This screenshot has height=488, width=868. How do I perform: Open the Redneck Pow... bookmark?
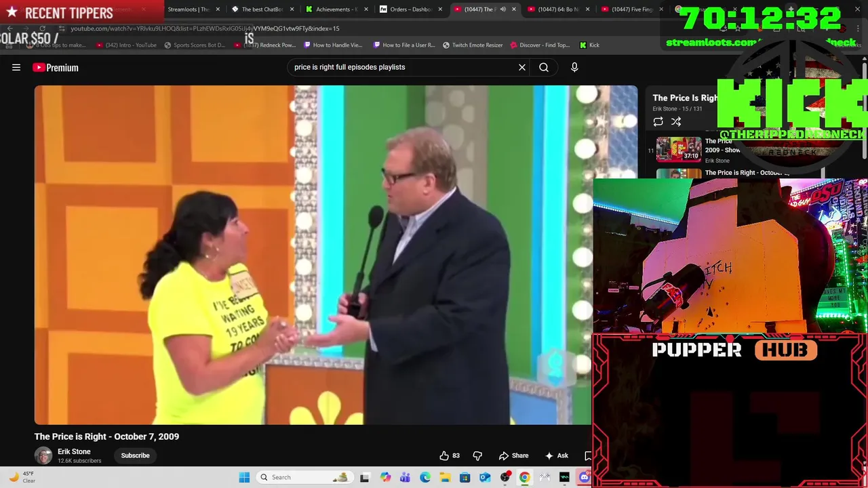265,45
